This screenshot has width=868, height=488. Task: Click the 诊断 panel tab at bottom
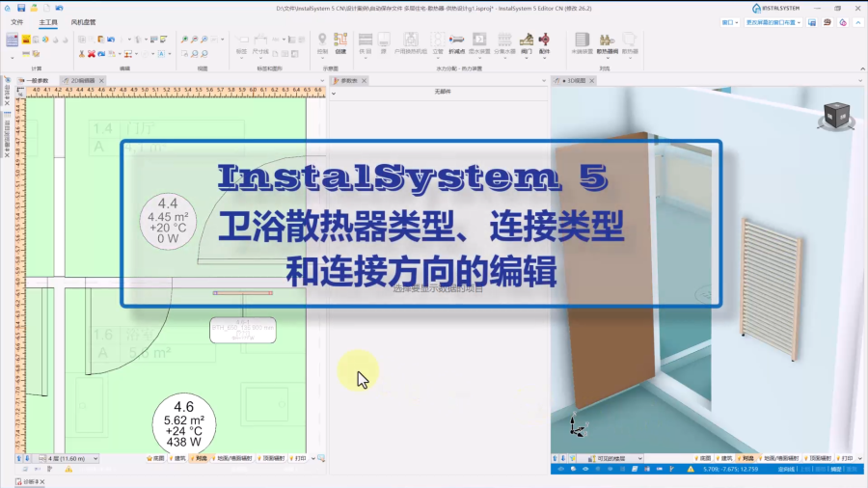pyautogui.click(x=30, y=482)
